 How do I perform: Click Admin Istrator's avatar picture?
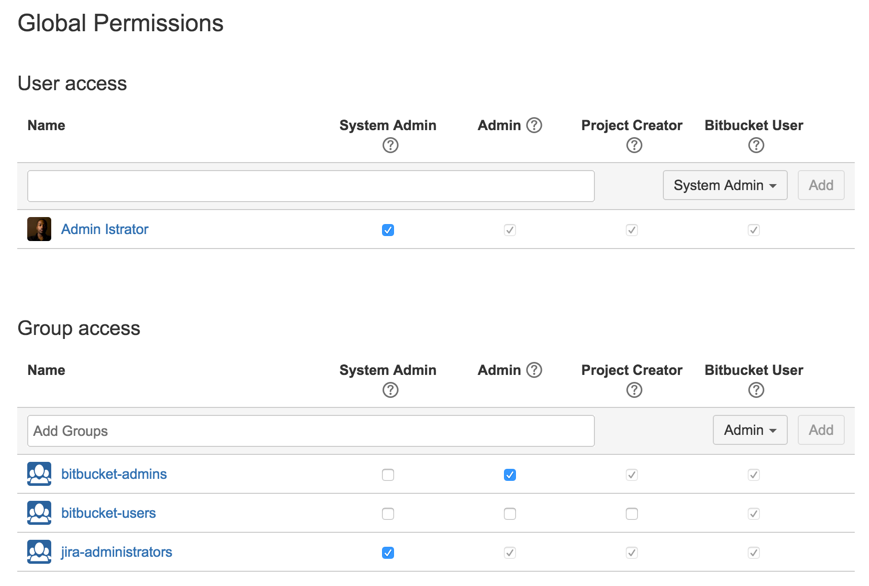pos(39,229)
